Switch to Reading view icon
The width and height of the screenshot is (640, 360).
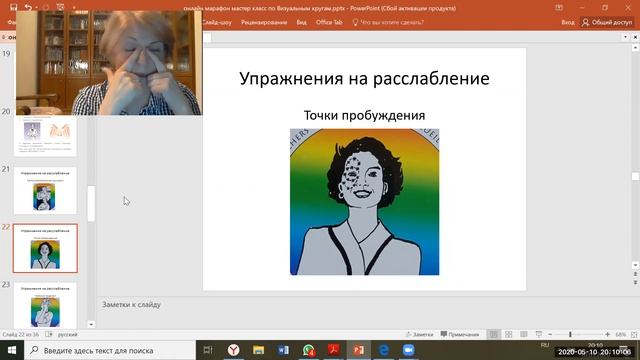pyautogui.click(x=524, y=335)
